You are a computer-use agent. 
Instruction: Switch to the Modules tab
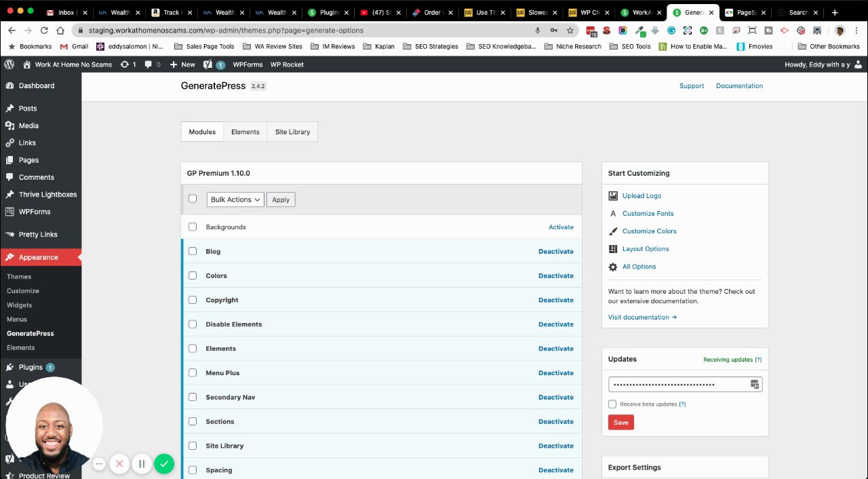click(202, 132)
